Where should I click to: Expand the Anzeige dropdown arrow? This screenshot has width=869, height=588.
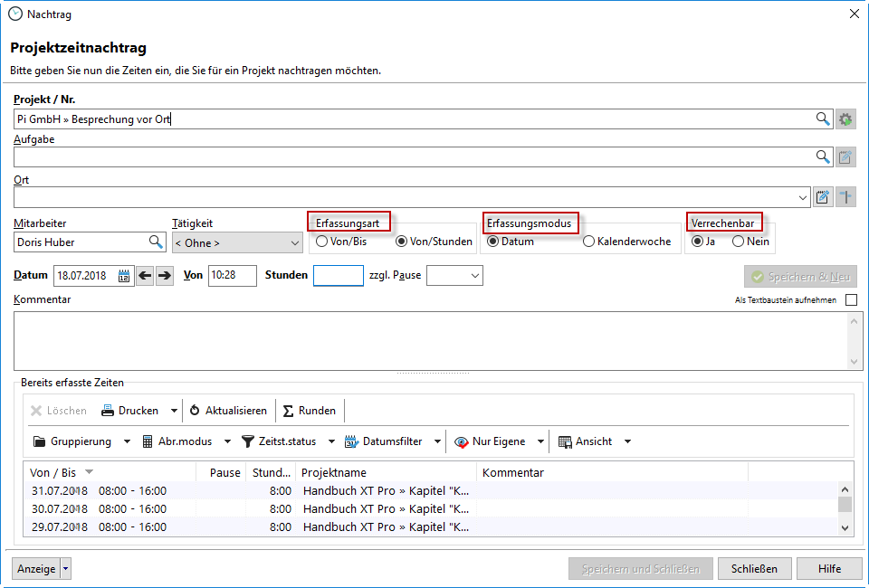click(66, 569)
